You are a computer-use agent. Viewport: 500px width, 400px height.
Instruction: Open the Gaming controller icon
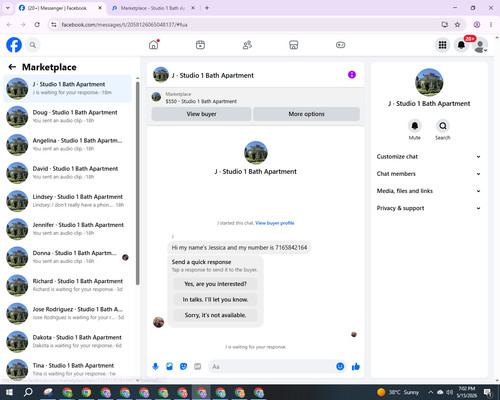[340, 45]
